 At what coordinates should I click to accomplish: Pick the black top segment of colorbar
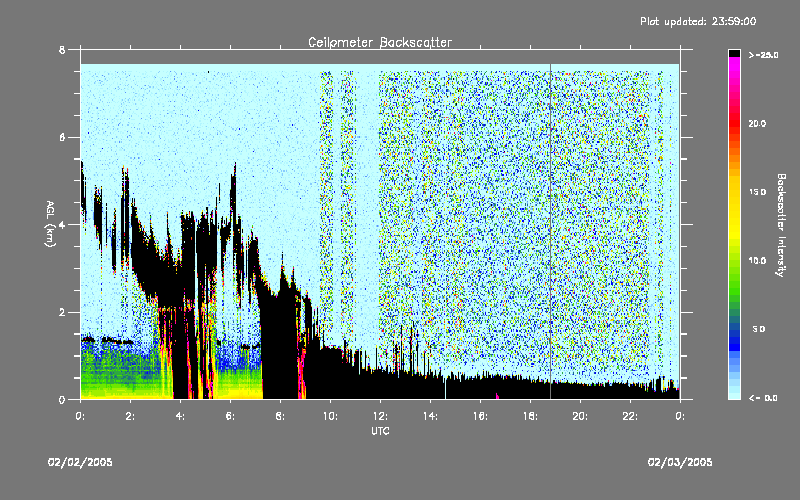pyautogui.click(x=734, y=53)
